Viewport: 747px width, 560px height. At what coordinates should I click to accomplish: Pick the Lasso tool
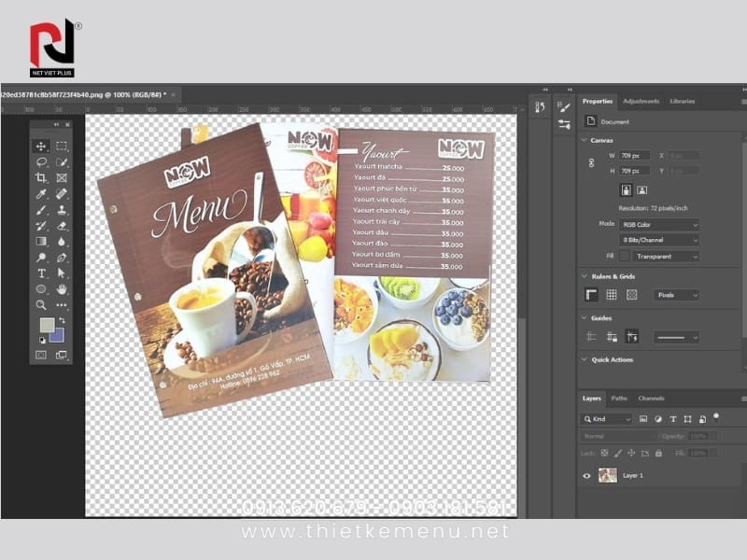coord(40,162)
